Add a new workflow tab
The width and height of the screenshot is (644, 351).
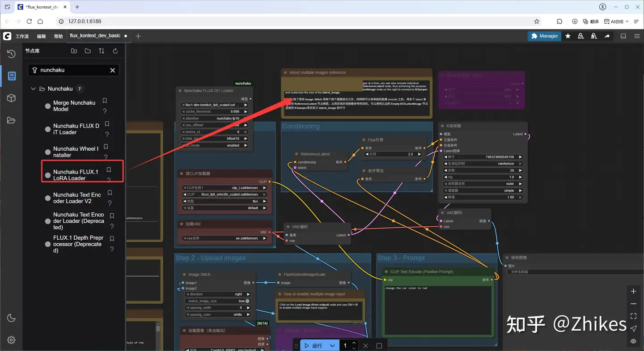pyautogui.click(x=138, y=36)
